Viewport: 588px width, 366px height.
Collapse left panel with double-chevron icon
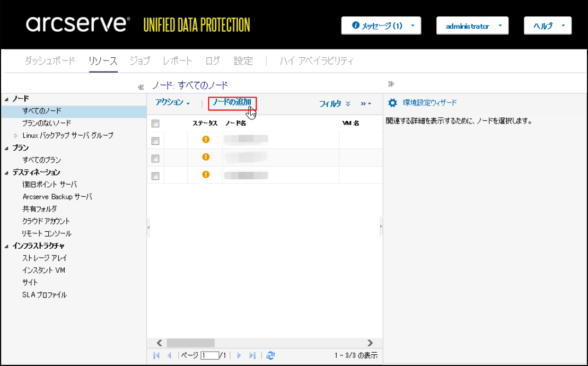(141, 86)
